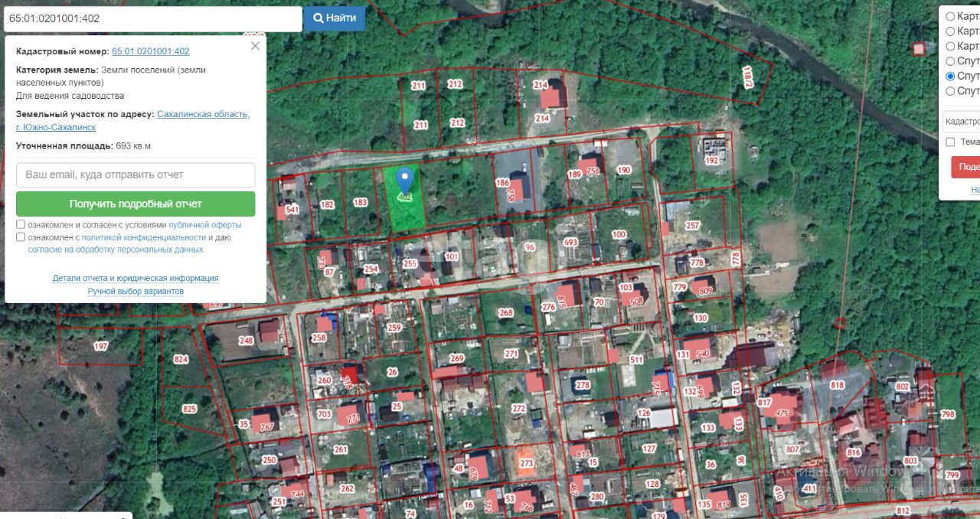Click Получить подробный отчет button
980x519 pixels.
point(136,204)
